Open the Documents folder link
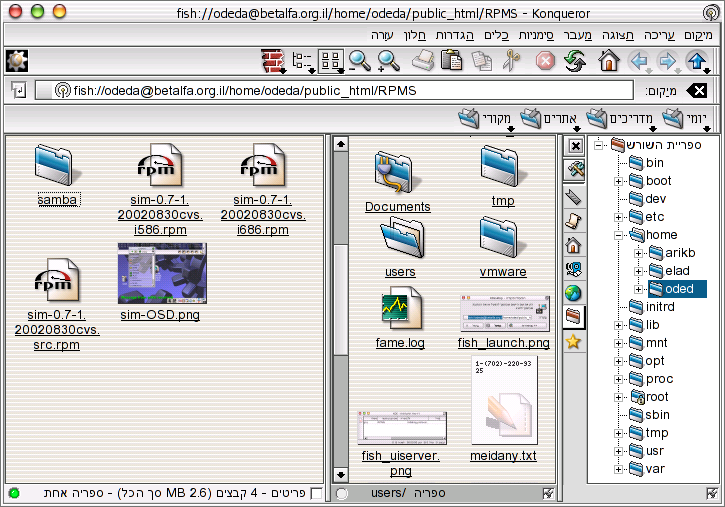Image resolution: width=725 pixels, height=507 pixels. point(397,207)
